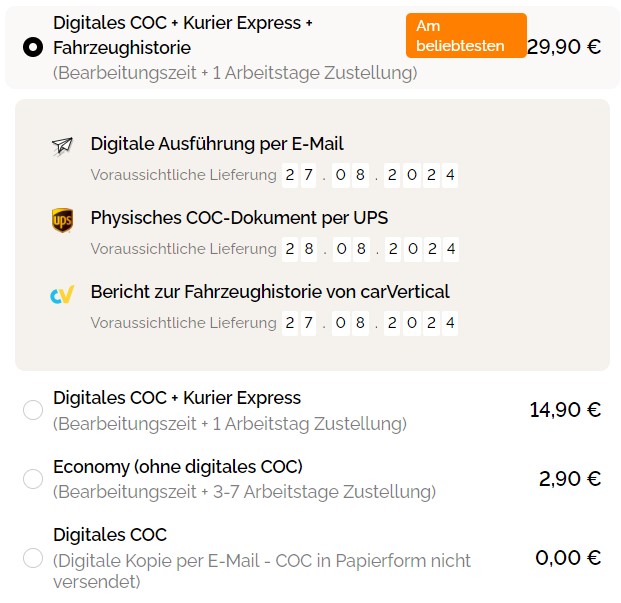Click the e-mail delivery date under Digitale Ausführung
621x603 pixels.
[x=370, y=176]
